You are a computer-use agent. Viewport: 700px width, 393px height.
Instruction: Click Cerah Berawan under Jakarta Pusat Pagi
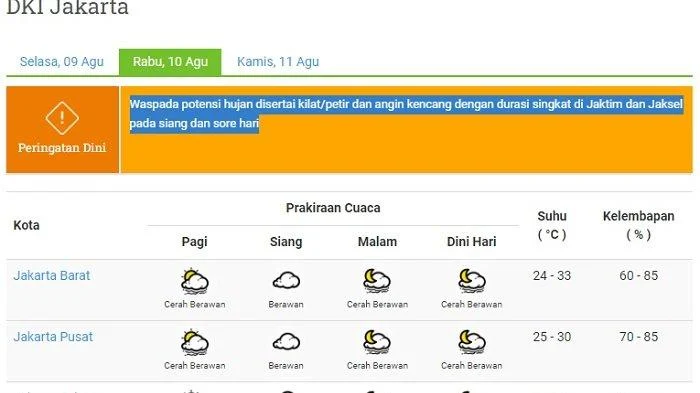(x=195, y=365)
